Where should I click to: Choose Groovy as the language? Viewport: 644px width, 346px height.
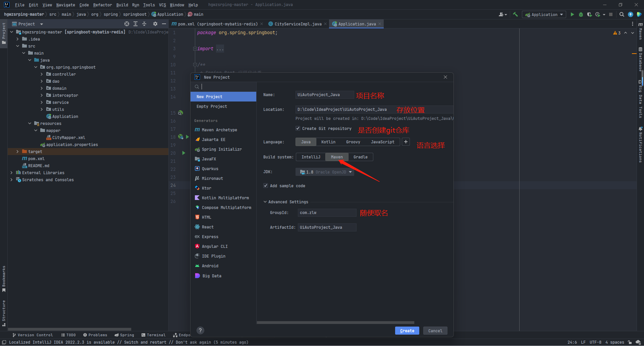point(353,142)
